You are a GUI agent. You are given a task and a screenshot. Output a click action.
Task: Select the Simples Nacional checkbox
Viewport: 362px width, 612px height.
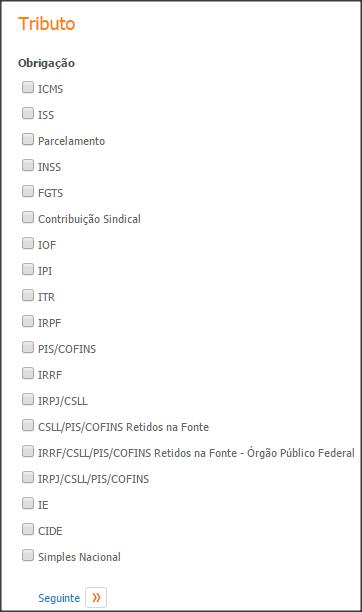(28, 555)
